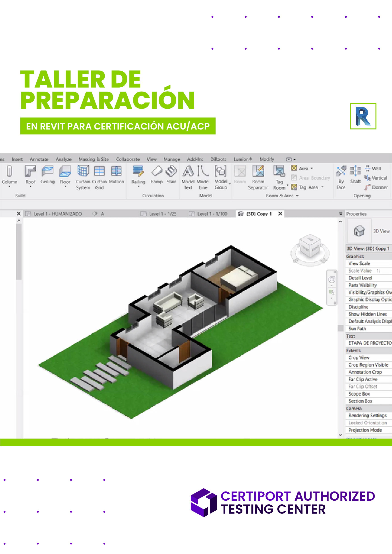Select the Curtain Grid tool
The width and height of the screenshot is (392, 554).
99,177
